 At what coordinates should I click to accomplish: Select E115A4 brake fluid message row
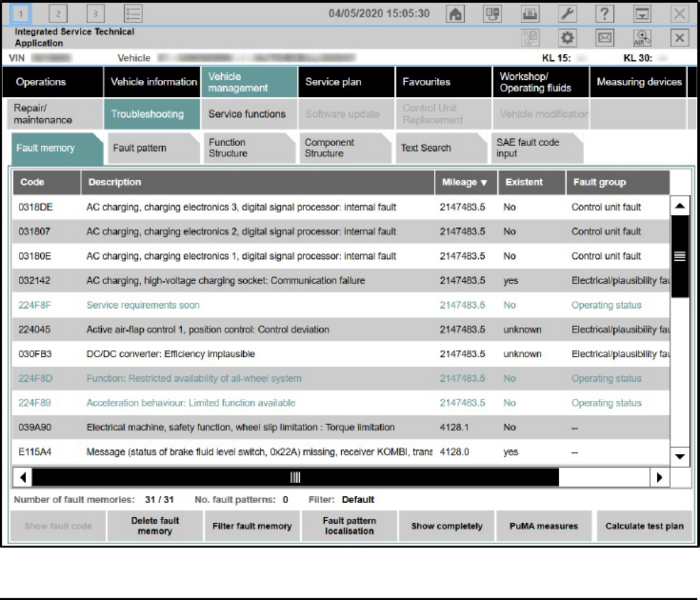(341, 452)
